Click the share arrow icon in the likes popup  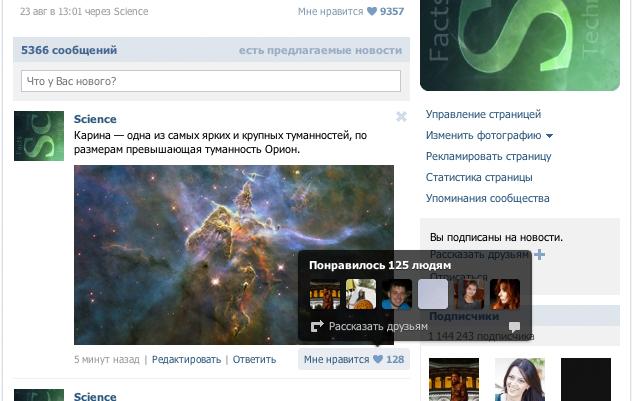(x=317, y=326)
